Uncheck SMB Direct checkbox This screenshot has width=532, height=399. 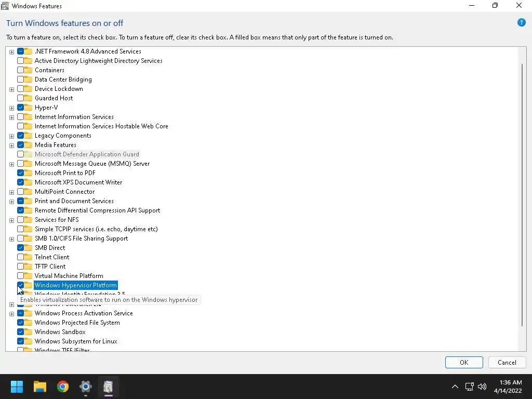(20, 248)
